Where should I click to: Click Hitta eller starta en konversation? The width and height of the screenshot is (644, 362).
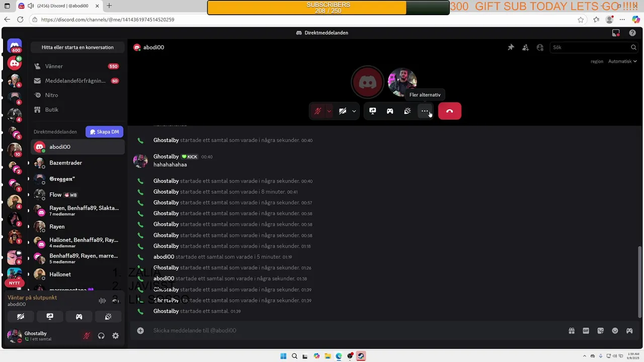click(x=77, y=47)
